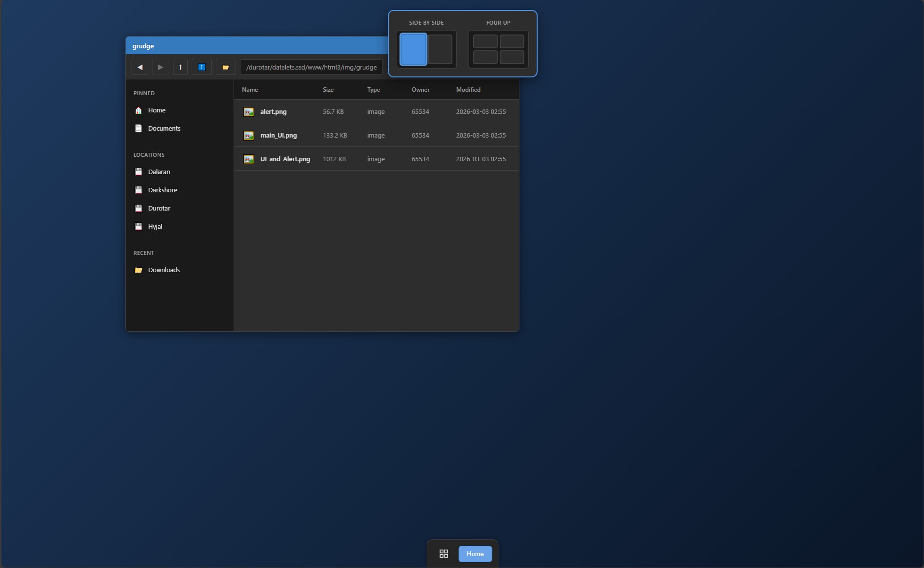Click the path address field
This screenshot has width=924, height=568.
311,67
